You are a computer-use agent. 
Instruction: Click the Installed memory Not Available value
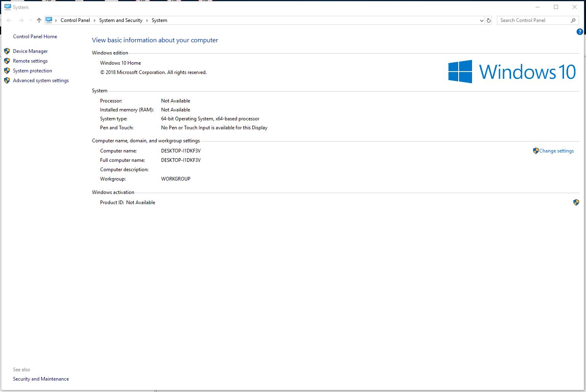[x=176, y=110]
